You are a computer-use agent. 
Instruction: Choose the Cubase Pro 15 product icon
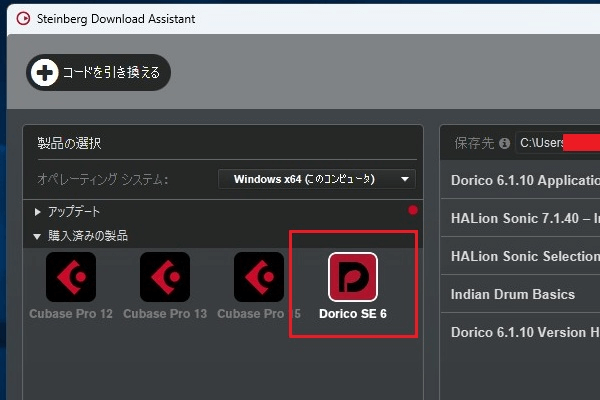click(x=259, y=276)
